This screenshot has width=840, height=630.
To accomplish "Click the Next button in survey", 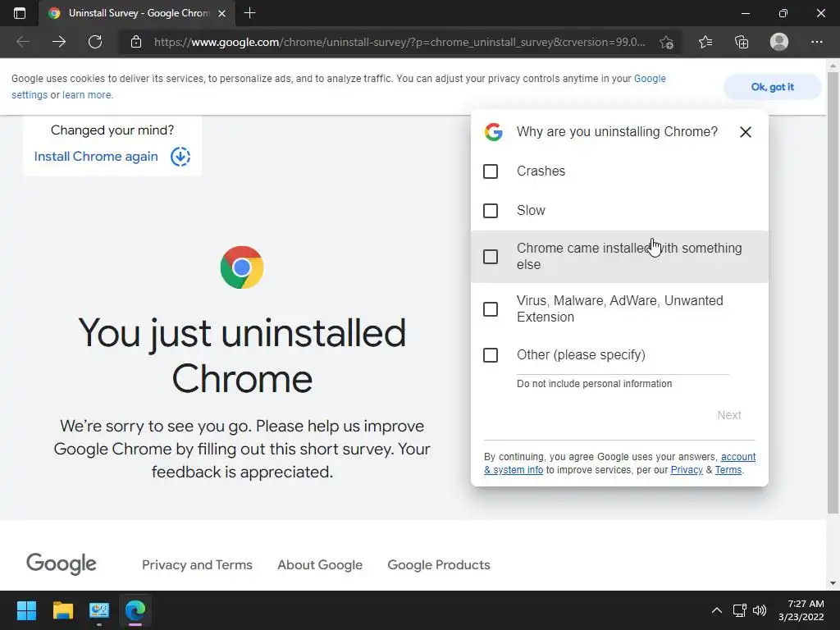I will pos(729,415).
